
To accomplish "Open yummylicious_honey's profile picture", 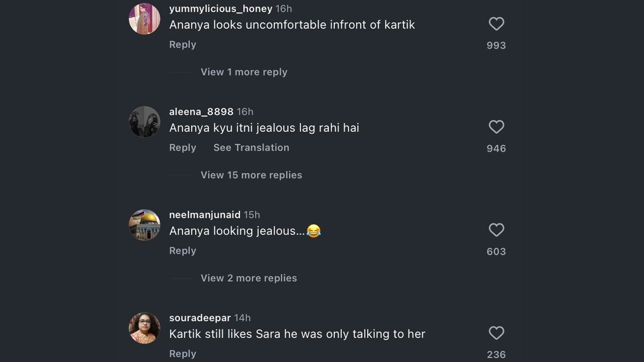I will 144,19.
